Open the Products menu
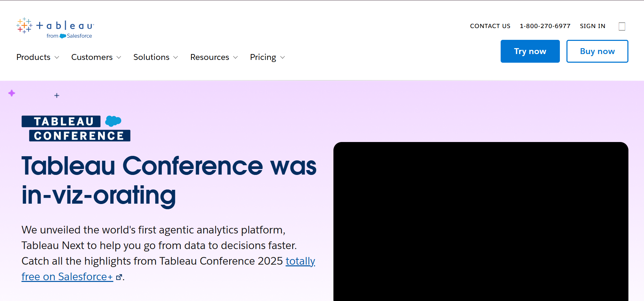Screen dimensions: 644x301 click(x=34, y=57)
